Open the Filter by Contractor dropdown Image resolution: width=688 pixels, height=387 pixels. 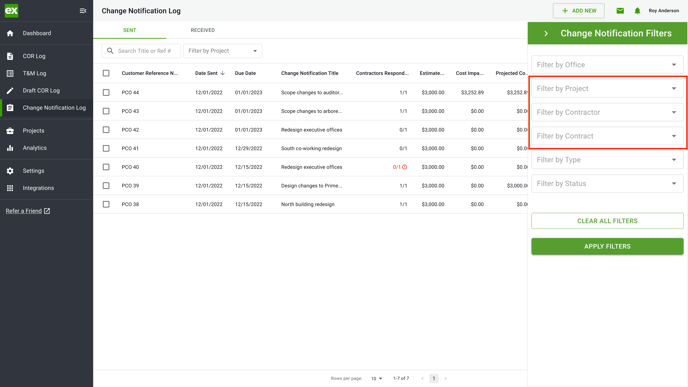(x=607, y=112)
